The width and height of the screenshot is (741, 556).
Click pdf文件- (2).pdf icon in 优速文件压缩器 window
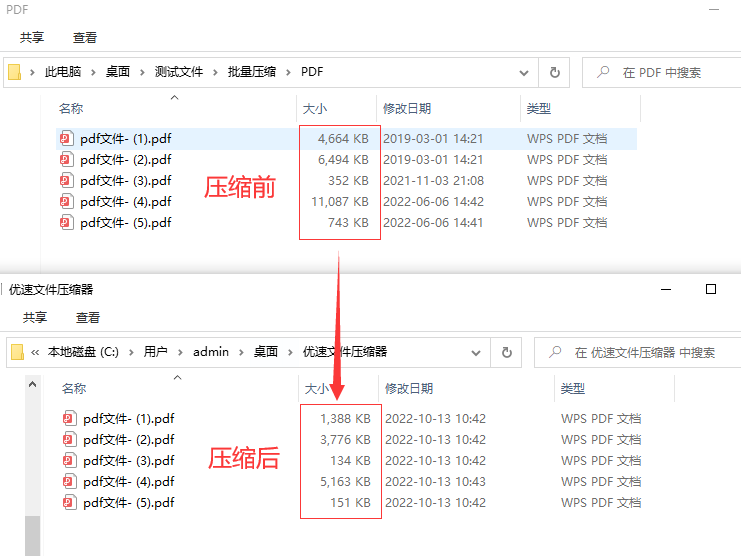[x=69, y=440]
